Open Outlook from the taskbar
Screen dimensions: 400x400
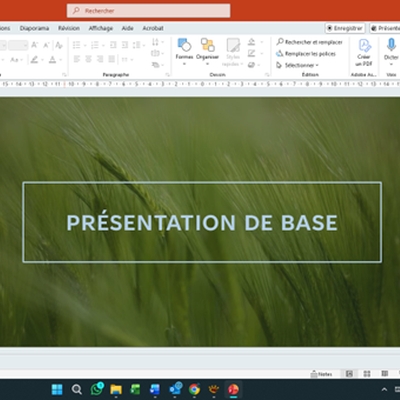click(175, 389)
